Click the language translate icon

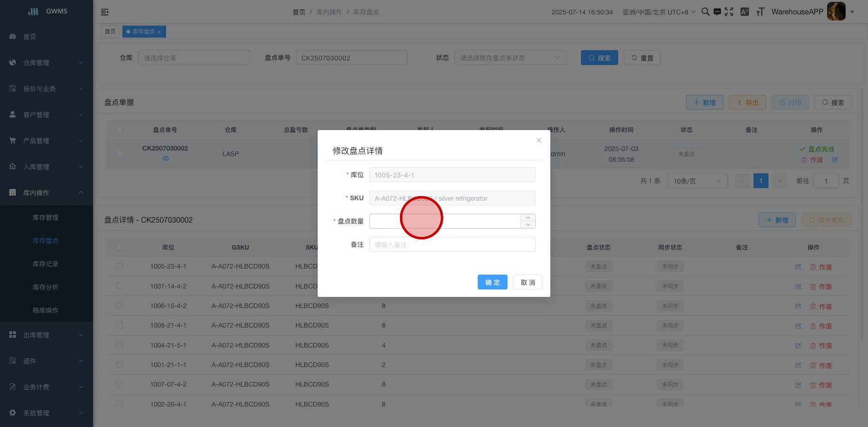pyautogui.click(x=744, y=12)
